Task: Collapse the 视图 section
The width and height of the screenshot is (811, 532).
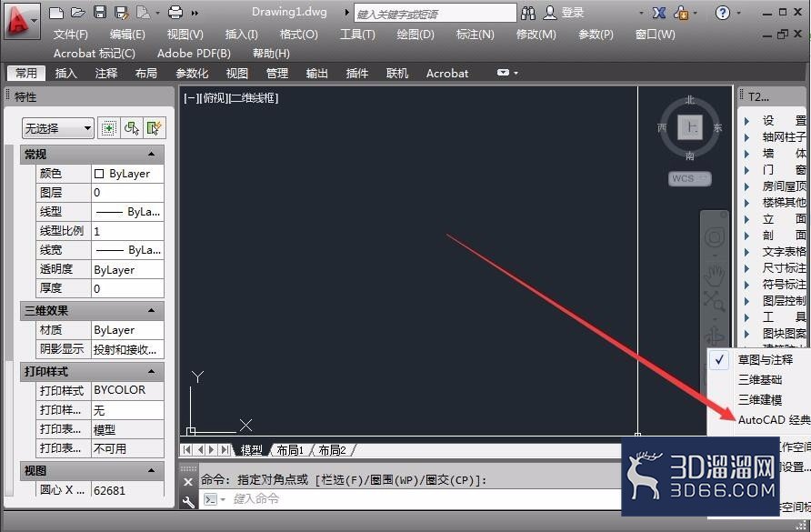Action: coord(151,470)
